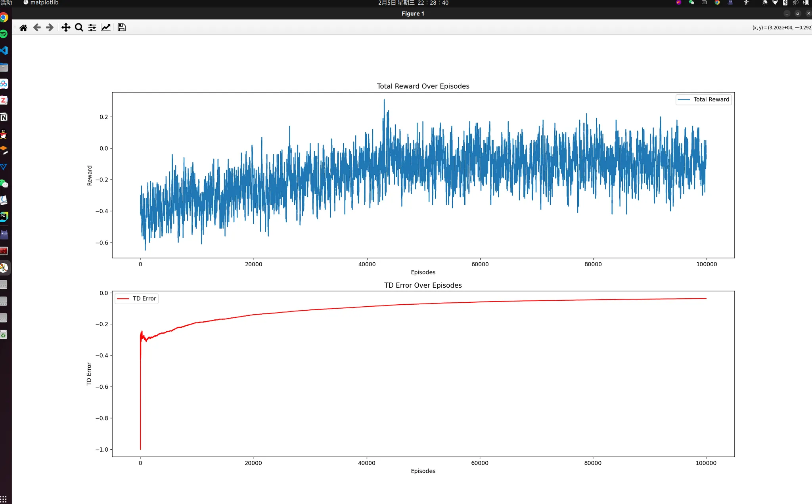Go back to previous view
812x504 pixels.
click(37, 27)
